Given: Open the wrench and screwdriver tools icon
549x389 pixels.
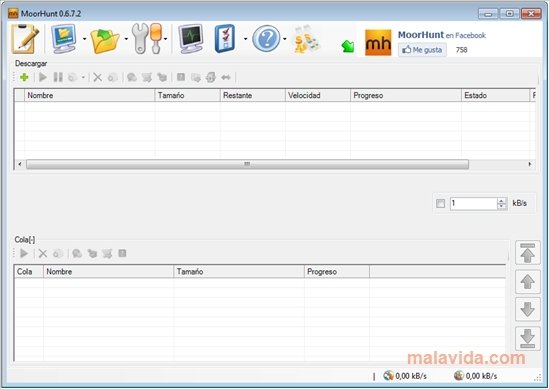Looking at the screenshot, I should click(147, 39).
